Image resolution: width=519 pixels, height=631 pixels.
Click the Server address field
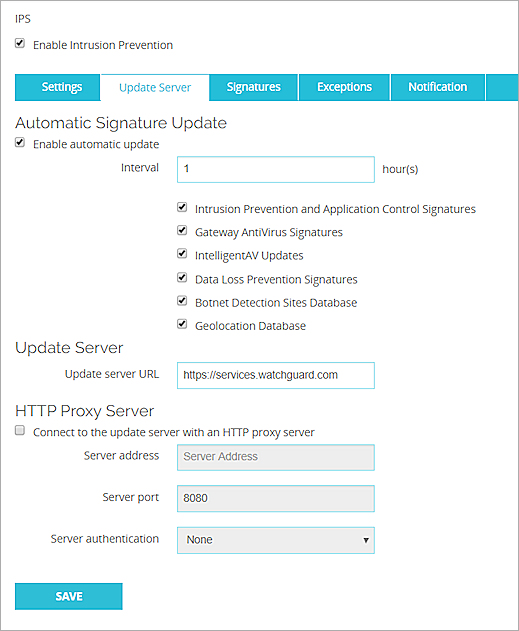click(276, 458)
